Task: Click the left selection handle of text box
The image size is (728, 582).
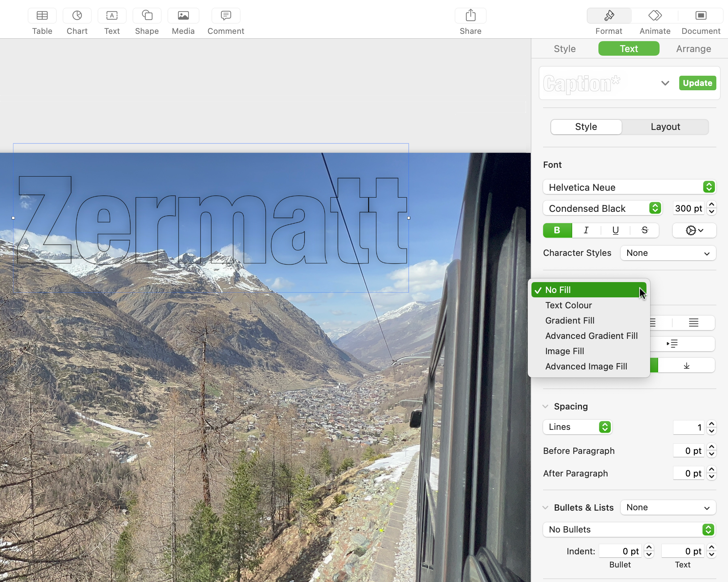Action: (x=13, y=218)
